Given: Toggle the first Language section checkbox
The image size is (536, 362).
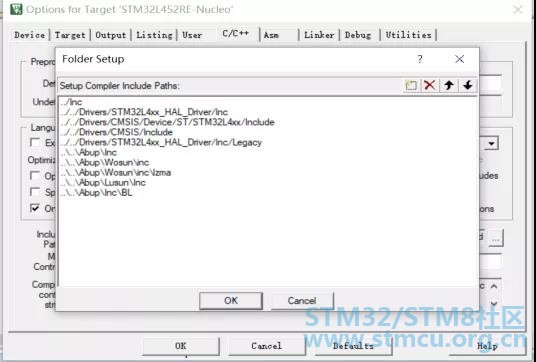Looking at the screenshot, I should [x=35, y=142].
